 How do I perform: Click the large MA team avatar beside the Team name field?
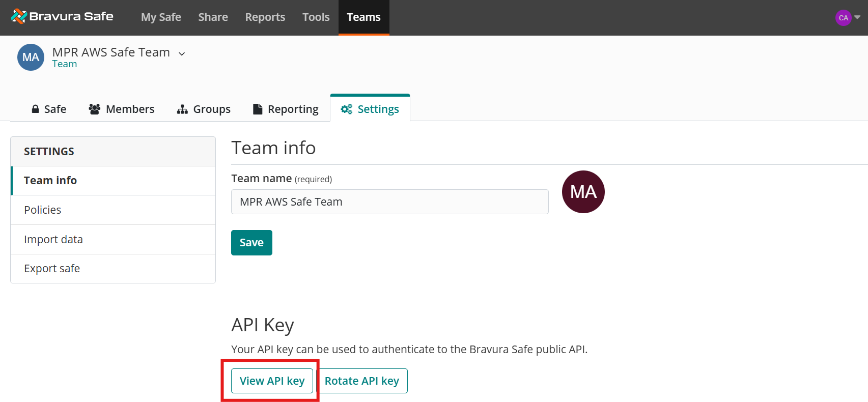tap(583, 192)
